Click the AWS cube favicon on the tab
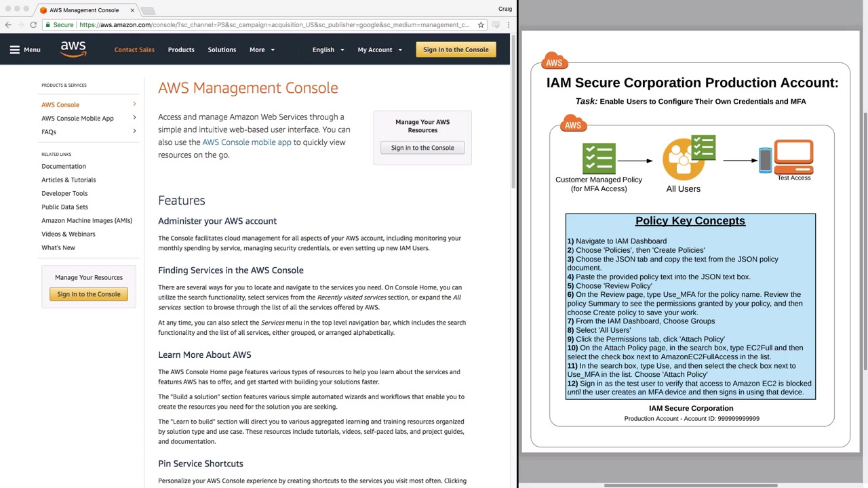Image resolution: width=868 pixels, height=488 pixels. coord(43,10)
